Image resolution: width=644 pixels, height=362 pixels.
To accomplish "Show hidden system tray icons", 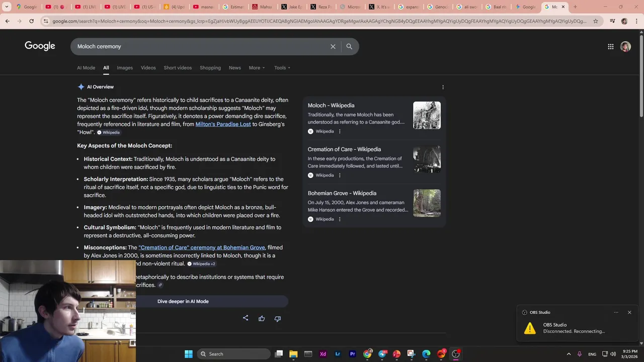I will pyautogui.click(x=569, y=354).
